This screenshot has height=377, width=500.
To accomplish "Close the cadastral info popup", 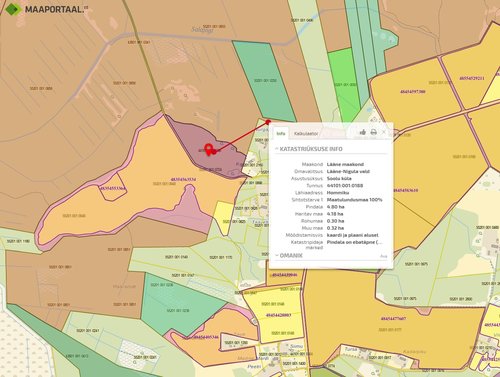I will 384,132.
